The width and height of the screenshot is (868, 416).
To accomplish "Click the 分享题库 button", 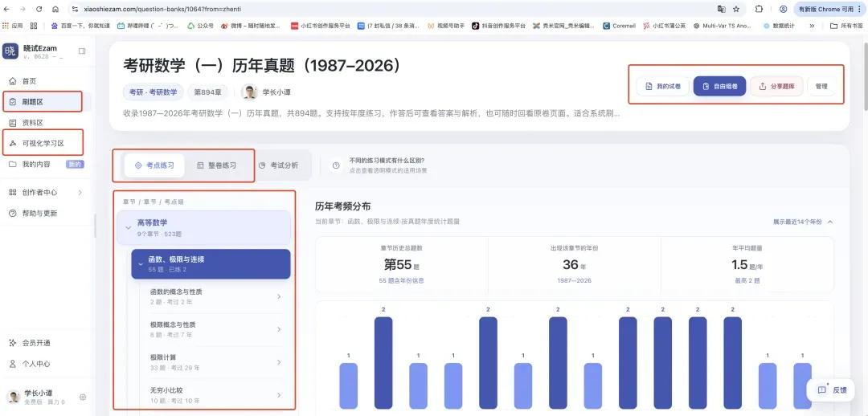I will click(776, 86).
